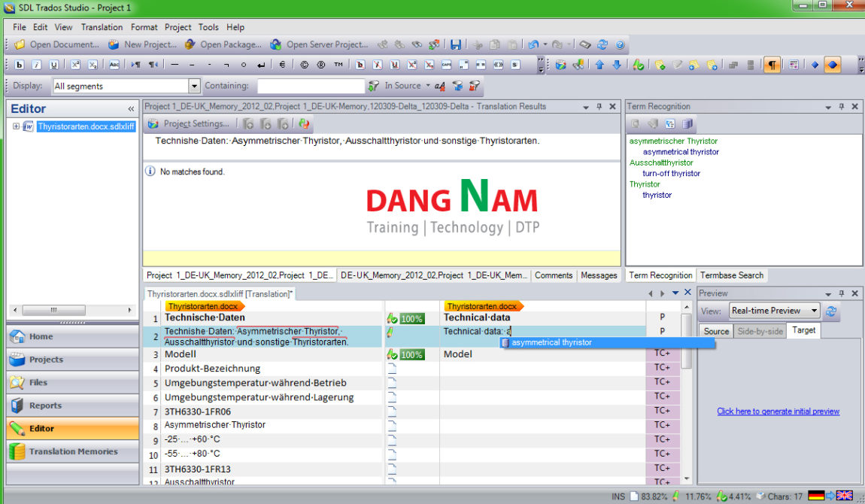Pin the Term Recognition panel
Screen dimensions: 865x504
841,106
